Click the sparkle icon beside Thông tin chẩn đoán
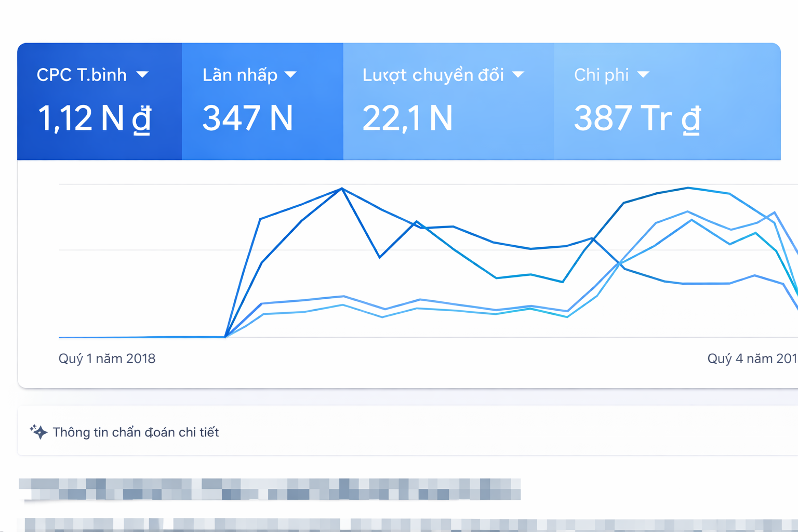The image size is (798, 532). click(38, 432)
